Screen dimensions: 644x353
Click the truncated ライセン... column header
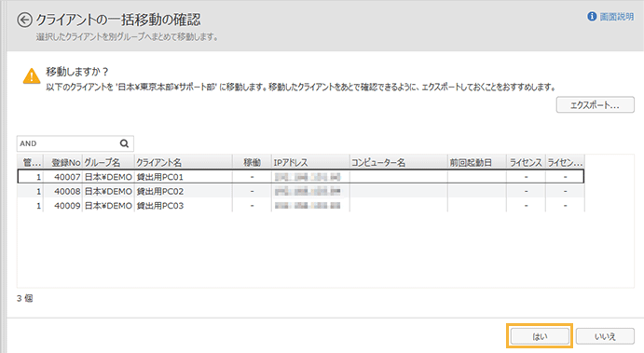(x=565, y=163)
